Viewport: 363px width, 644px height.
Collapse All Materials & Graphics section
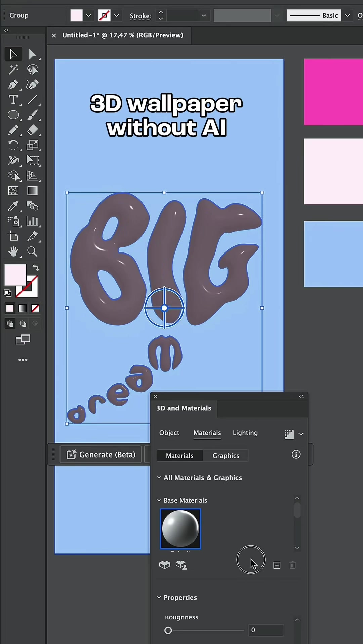coord(159,477)
